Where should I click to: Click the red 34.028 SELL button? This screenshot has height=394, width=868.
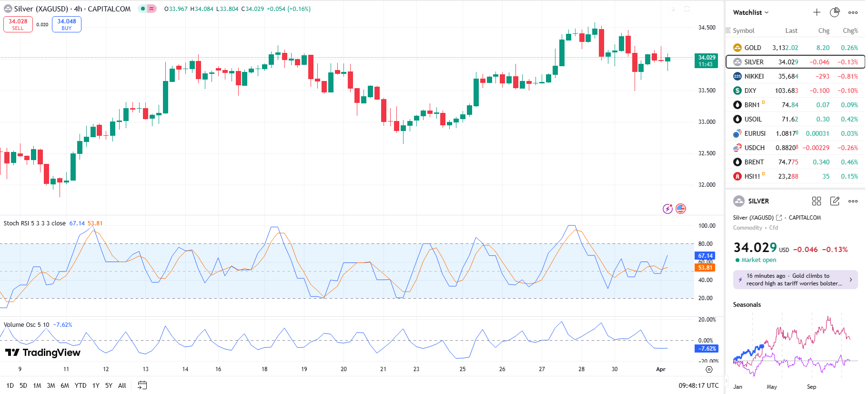click(18, 24)
